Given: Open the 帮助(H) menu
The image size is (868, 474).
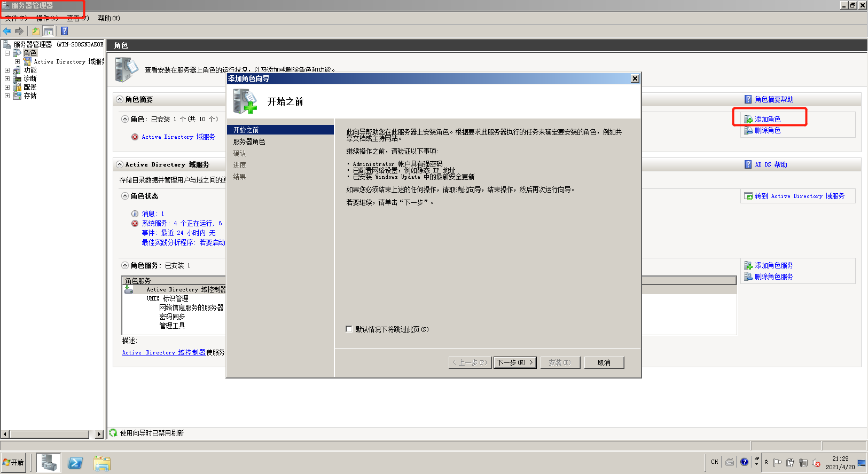Looking at the screenshot, I should (109, 18).
